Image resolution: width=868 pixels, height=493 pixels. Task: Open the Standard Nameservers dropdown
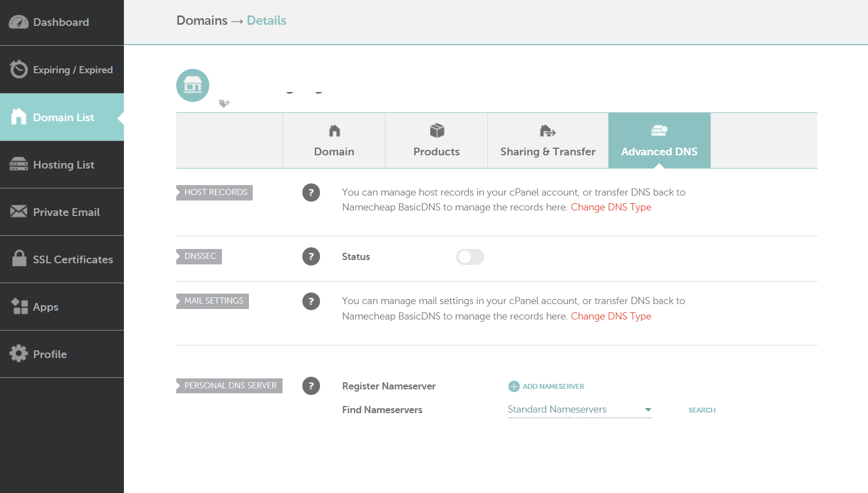click(579, 409)
